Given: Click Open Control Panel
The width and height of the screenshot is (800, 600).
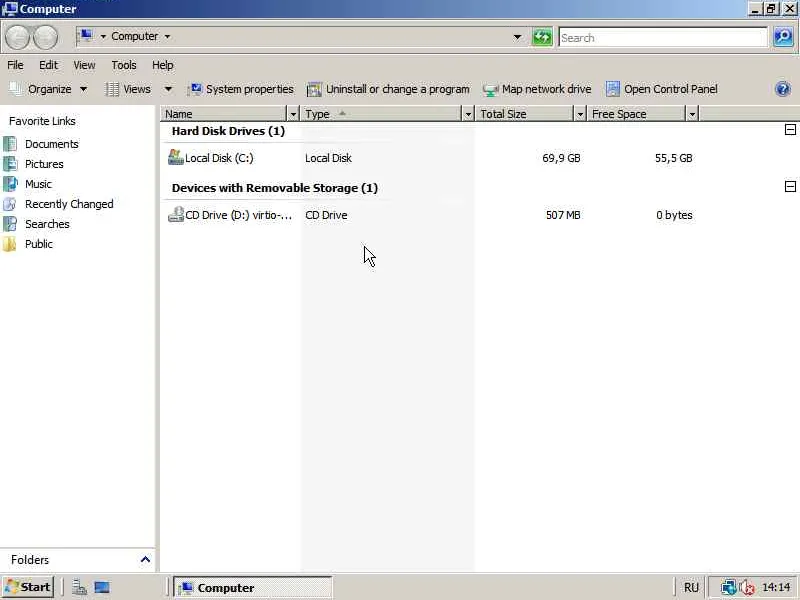Looking at the screenshot, I should [662, 89].
